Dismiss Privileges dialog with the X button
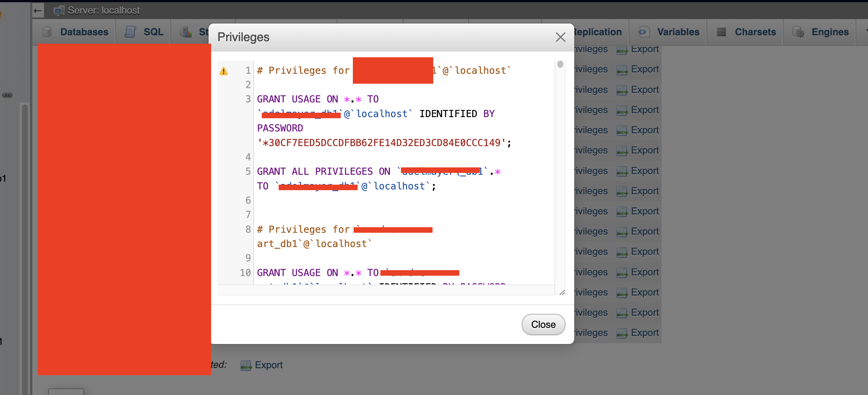Image resolution: width=868 pixels, height=395 pixels. (560, 37)
